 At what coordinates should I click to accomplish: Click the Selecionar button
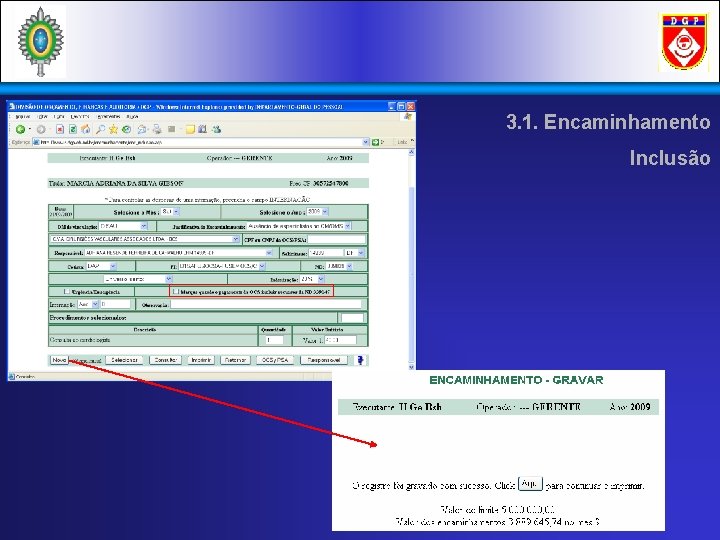point(124,360)
